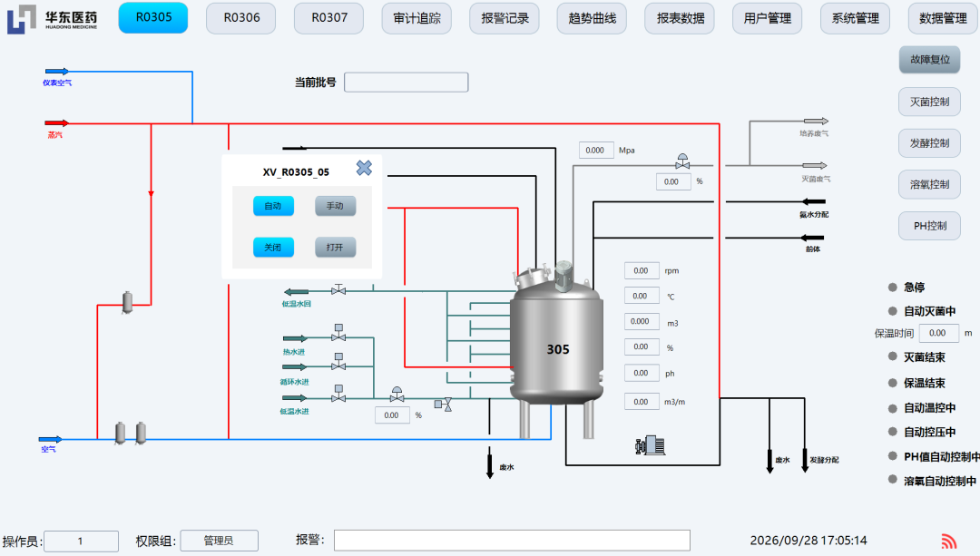Set valve mode to 自动 in popup
This screenshot has width=980, height=556.
click(x=273, y=206)
